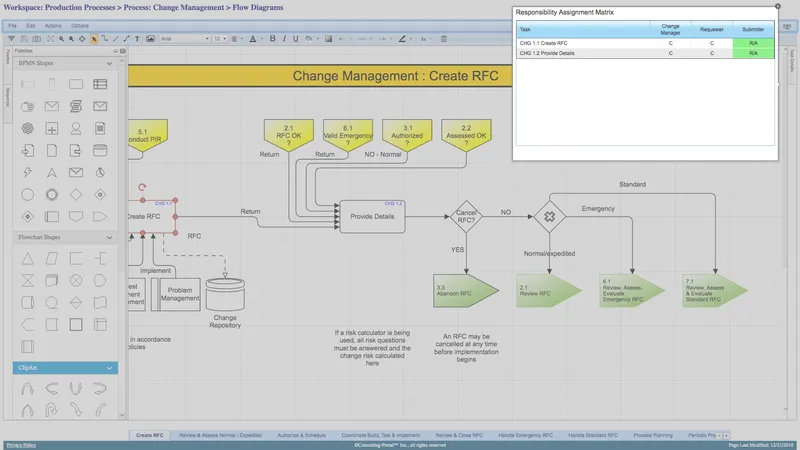Click the Italic formatting icon
This screenshot has width=800, height=450.
284,39
